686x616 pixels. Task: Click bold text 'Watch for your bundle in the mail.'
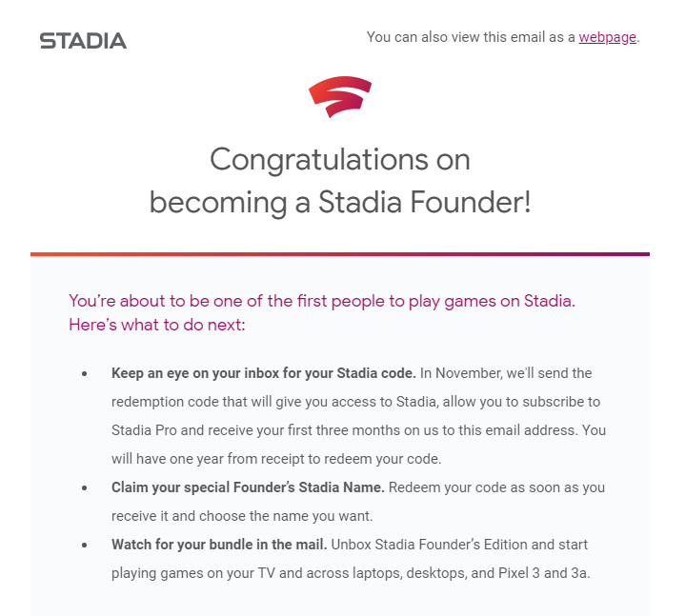pos(219,545)
